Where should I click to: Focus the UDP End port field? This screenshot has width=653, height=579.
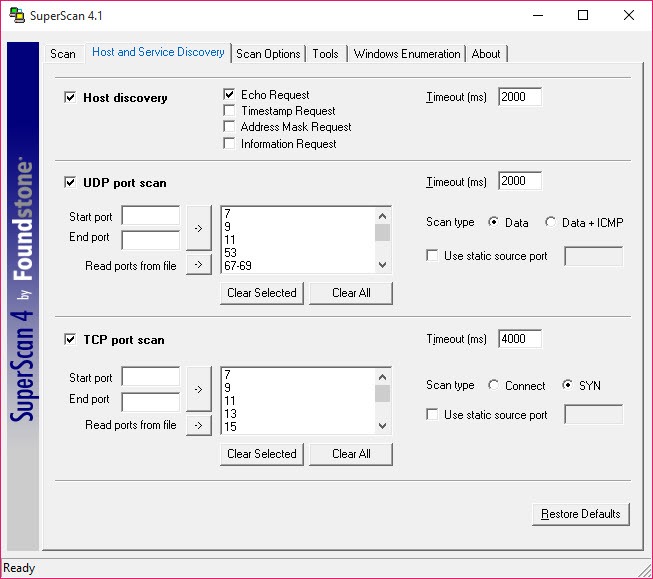151,240
